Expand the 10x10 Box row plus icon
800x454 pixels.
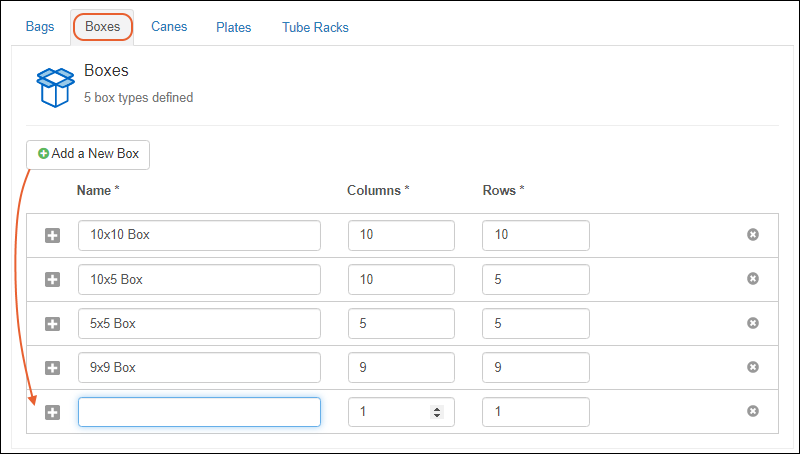[x=53, y=236]
